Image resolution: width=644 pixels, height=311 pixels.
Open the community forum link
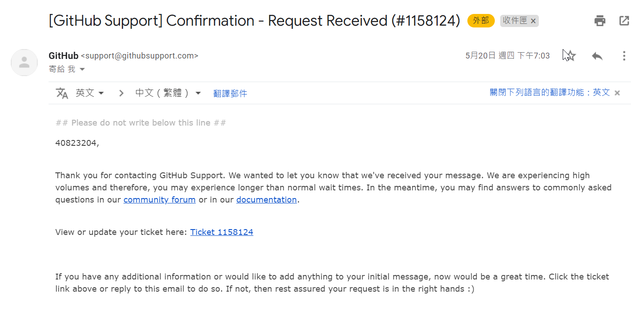[160, 199]
